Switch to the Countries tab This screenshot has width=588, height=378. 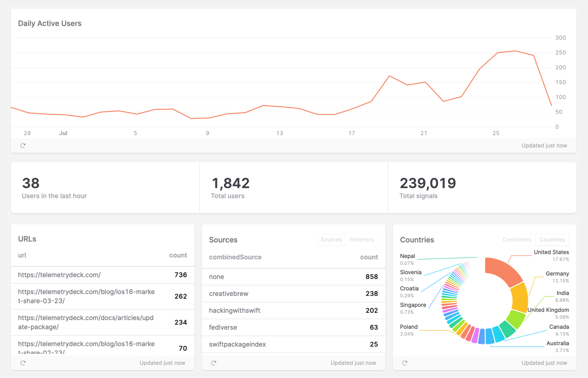(552, 240)
